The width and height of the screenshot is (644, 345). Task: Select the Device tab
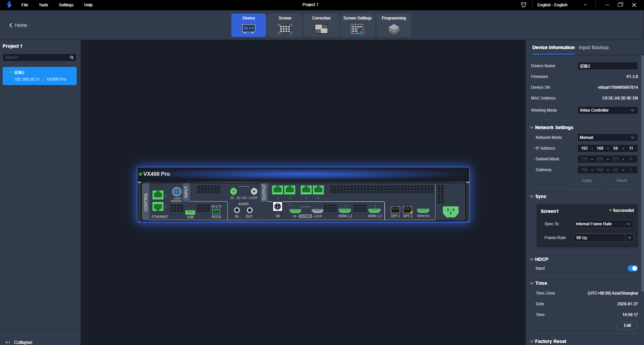coord(249,25)
